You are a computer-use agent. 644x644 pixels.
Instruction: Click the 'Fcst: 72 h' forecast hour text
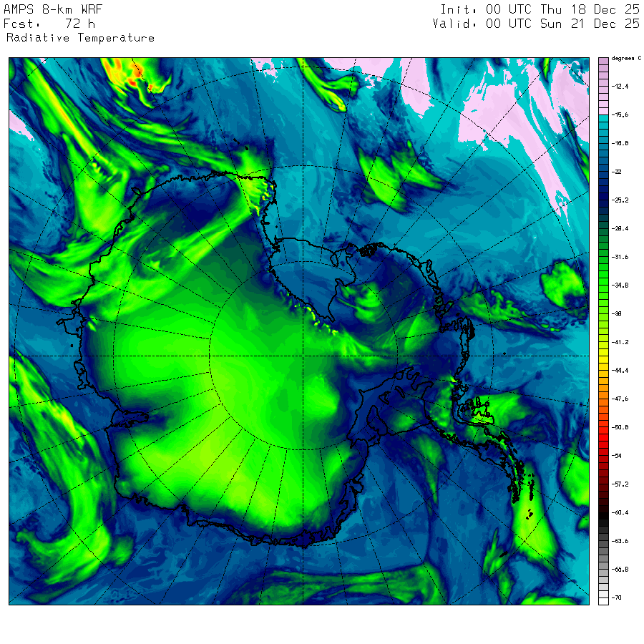[x=49, y=24]
